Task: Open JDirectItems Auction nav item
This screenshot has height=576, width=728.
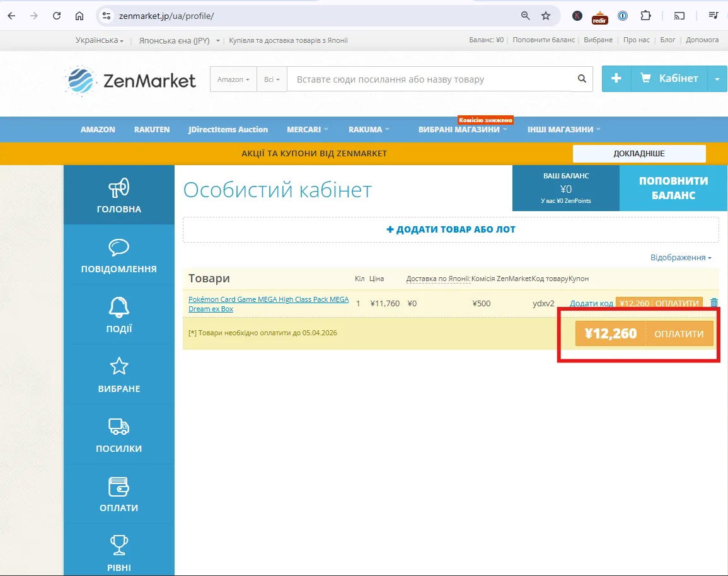Action: 228,129
